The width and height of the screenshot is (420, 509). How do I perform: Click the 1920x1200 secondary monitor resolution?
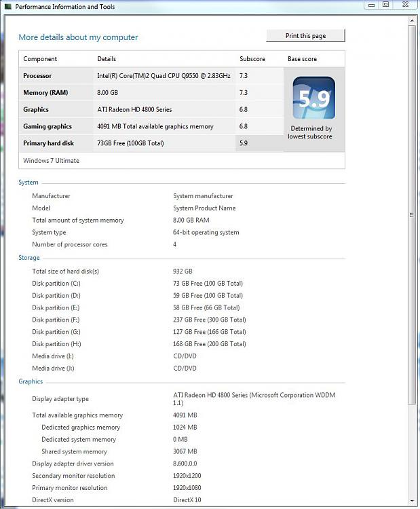187,476
